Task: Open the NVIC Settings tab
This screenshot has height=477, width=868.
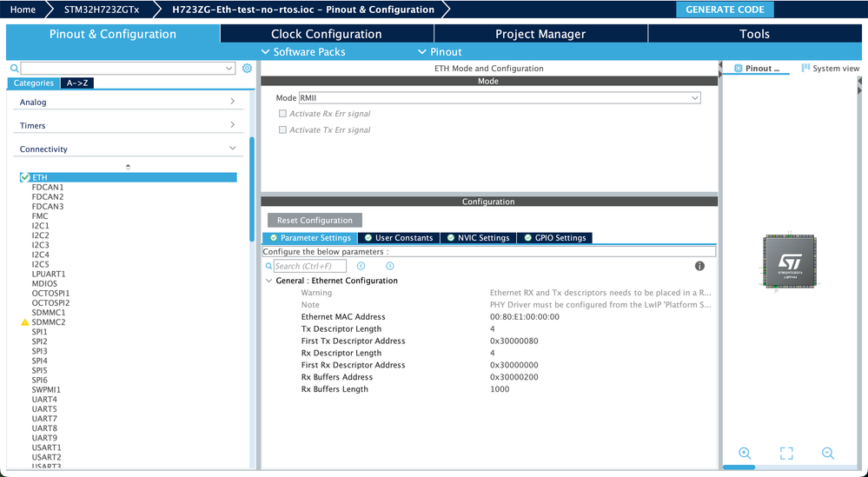Action: [478, 238]
